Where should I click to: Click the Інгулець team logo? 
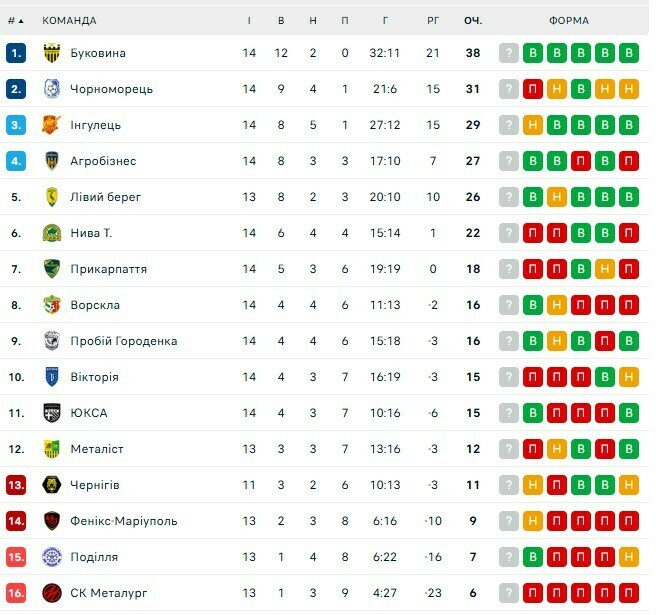(x=52, y=125)
